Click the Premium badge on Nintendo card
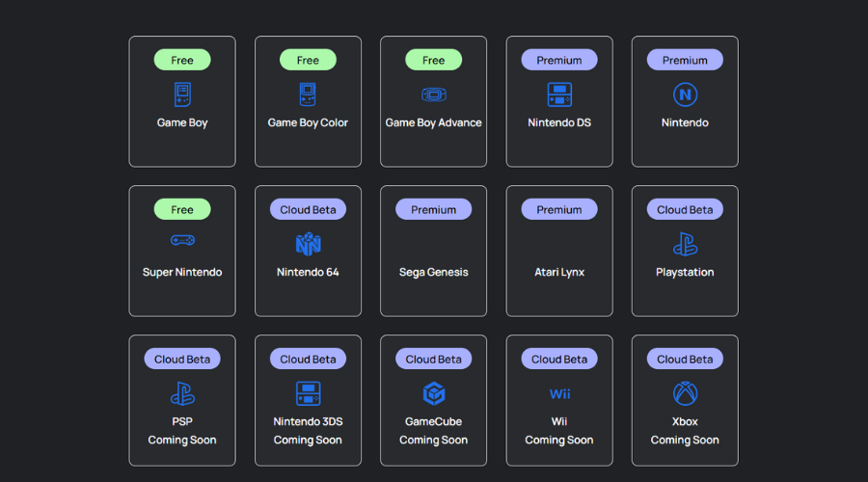 click(685, 60)
